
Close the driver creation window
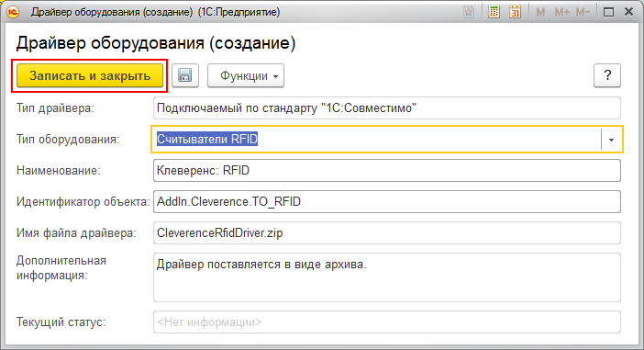[628, 12]
